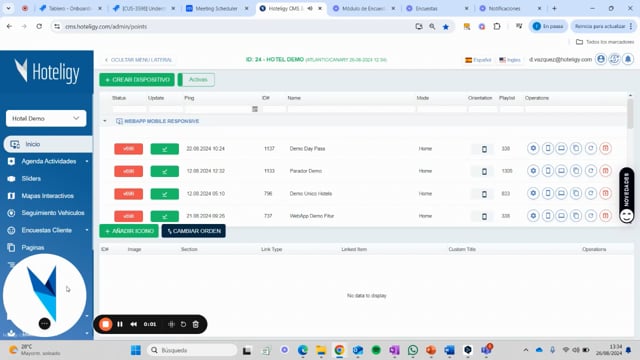Viewport: 640px width, 360px height.
Task: Delete the Demo Day Pass device
Action: coord(605,149)
